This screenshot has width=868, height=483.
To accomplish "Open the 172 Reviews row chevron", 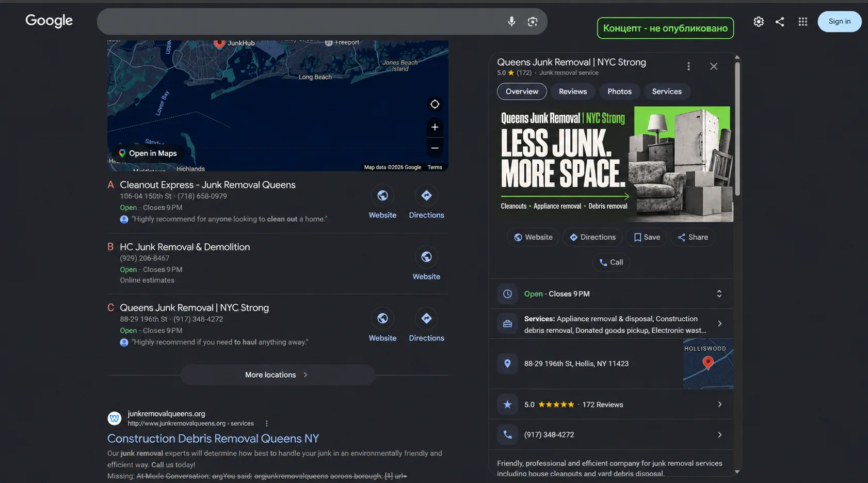I will (720, 404).
